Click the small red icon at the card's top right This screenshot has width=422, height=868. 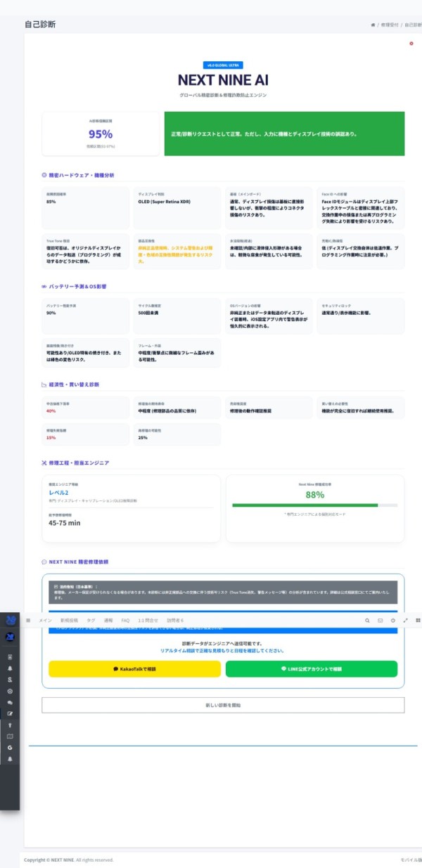click(411, 43)
